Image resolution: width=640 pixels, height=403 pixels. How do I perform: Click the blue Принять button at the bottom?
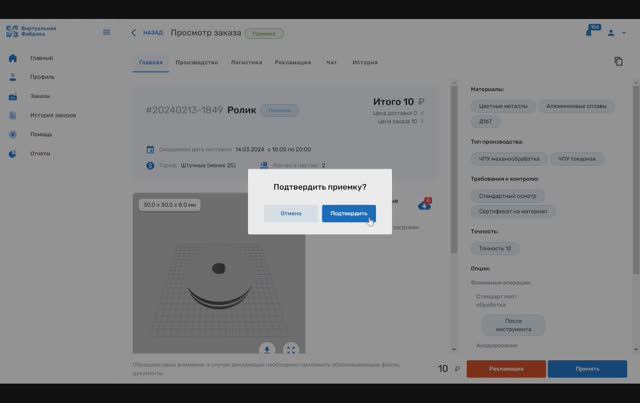pyautogui.click(x=587, y=369)
